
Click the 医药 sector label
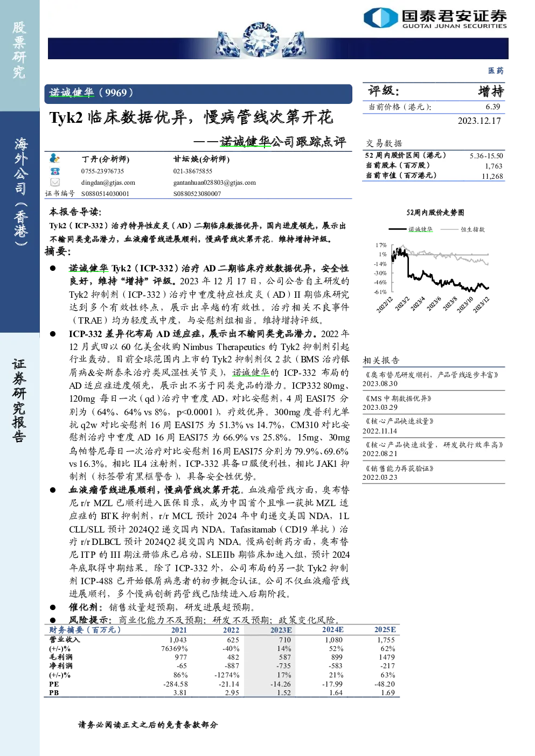(x=496, y=71)
